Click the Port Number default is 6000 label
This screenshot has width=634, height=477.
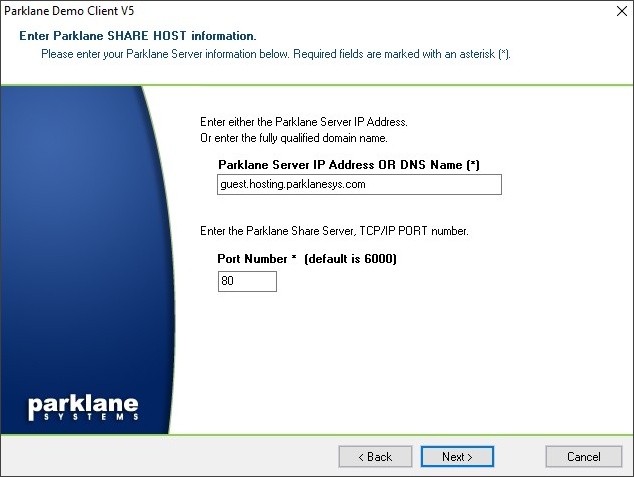[307, 260]
